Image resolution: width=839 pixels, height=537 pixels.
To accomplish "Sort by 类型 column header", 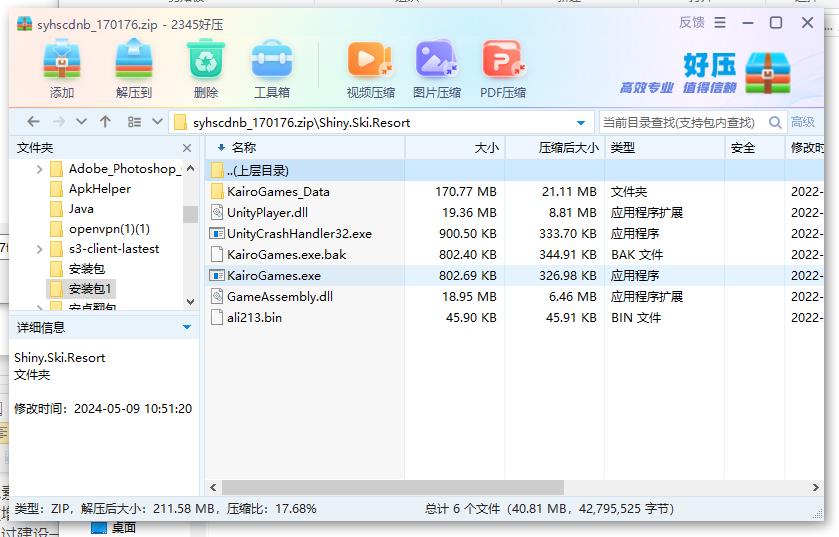I will pyautogui.click(x=665, y=148).
